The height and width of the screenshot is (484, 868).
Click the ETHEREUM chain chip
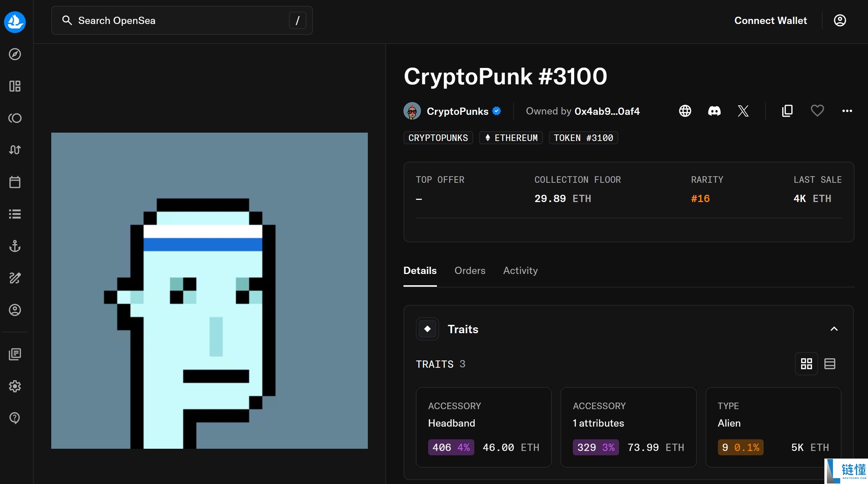[x=511, y=138]
